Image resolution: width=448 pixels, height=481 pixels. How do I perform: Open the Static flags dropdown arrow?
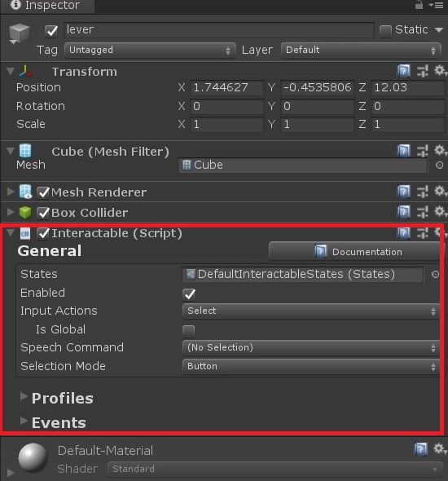[439, 30]
